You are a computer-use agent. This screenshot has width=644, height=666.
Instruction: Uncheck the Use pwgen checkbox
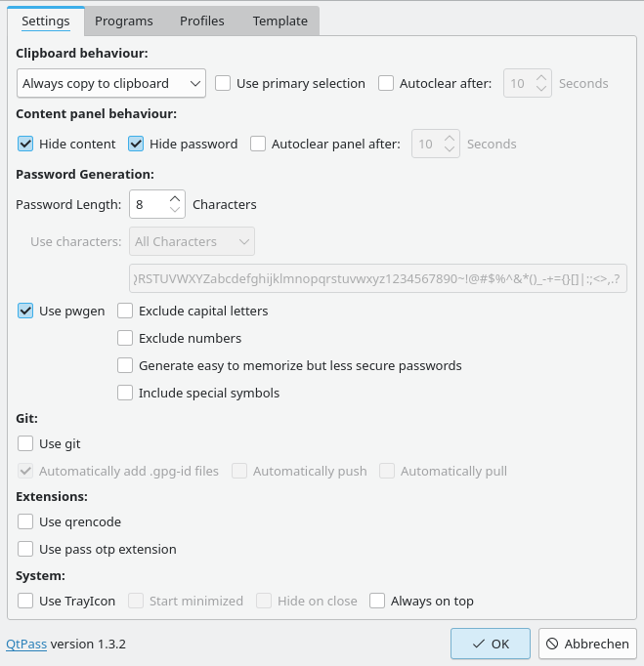(25, 312)
